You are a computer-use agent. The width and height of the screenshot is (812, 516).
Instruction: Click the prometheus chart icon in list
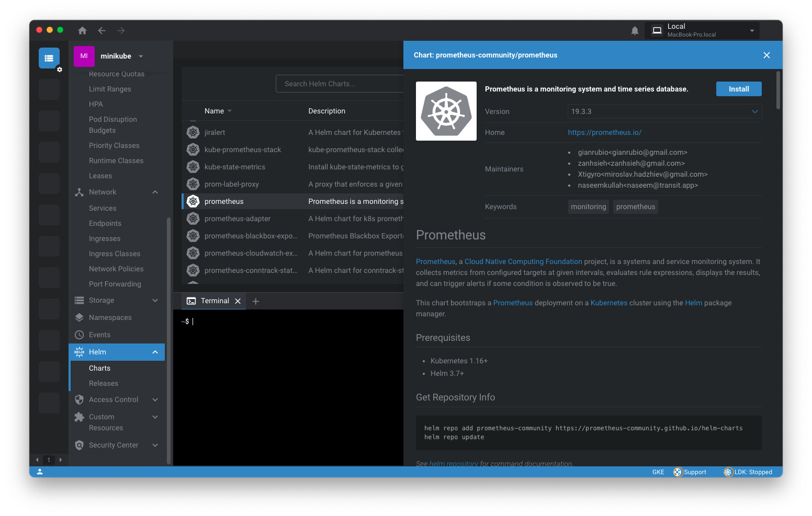[x=193, y=201]
